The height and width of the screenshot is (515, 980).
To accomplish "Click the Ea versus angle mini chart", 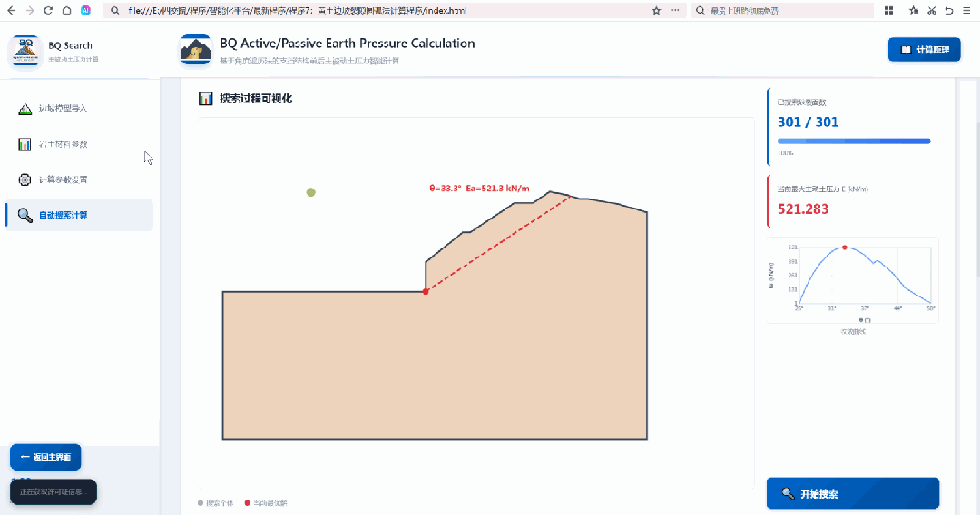I will click(x=853, y=279).
